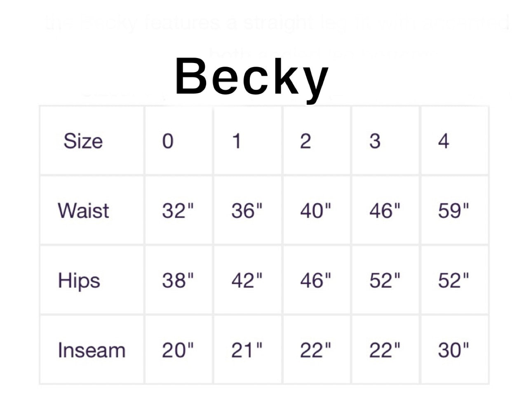Image resolution: width=512 pixels, height=420 pixels.
Task: Select waist value for size 2
Action: pyautogui.click(x=315, y=211)
